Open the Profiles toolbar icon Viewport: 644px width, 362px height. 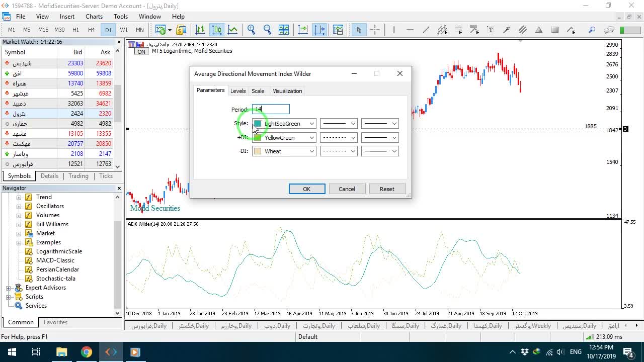point(181,30)
